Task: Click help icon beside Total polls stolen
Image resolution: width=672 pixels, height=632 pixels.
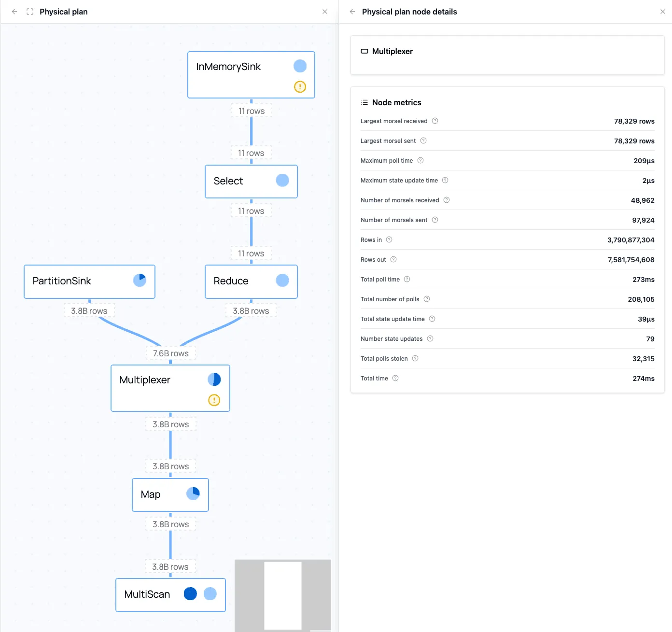Action: point(415,359)
